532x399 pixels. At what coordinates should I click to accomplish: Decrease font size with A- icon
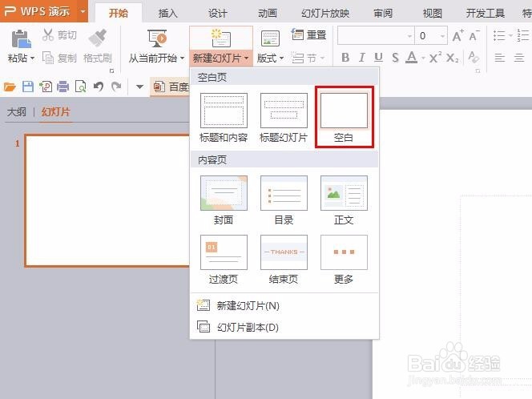[x=474, y=35]
